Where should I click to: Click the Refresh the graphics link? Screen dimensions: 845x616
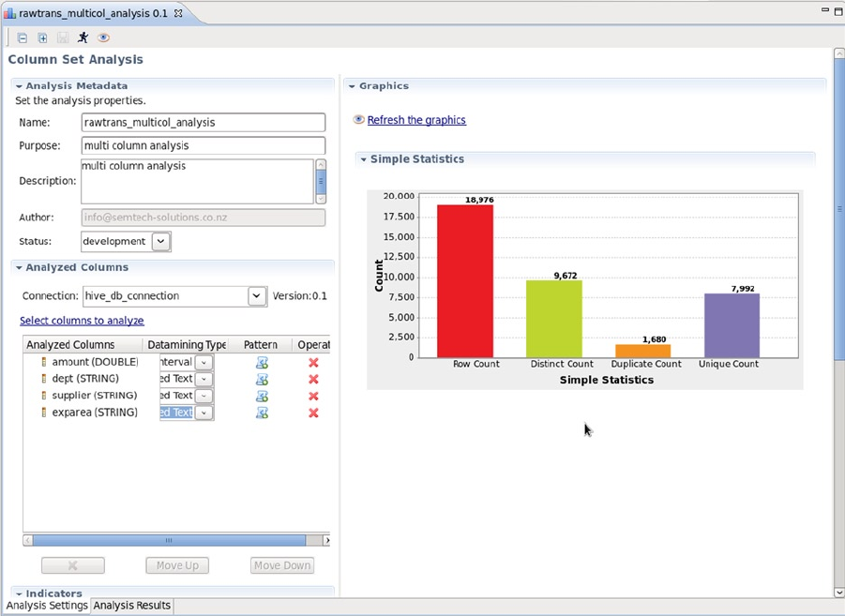point(416,120)
